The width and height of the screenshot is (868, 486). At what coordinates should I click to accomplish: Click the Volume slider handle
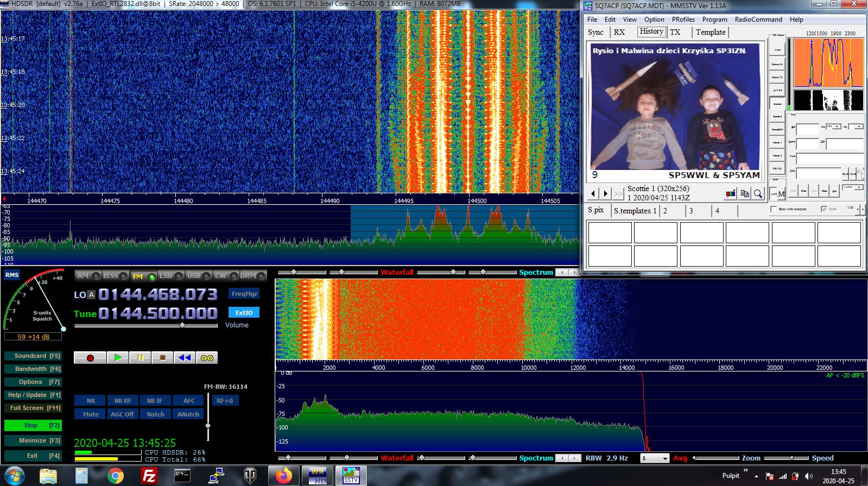pos(182,325)
